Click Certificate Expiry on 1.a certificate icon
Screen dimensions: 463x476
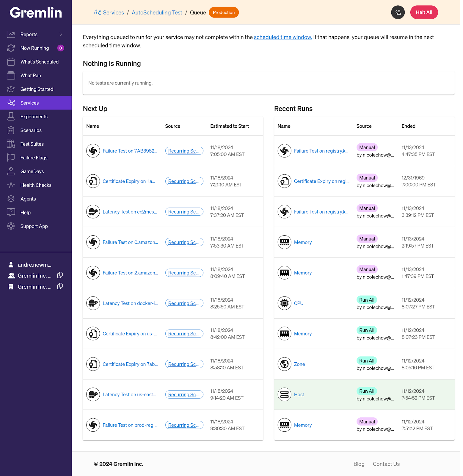[93, 181]
